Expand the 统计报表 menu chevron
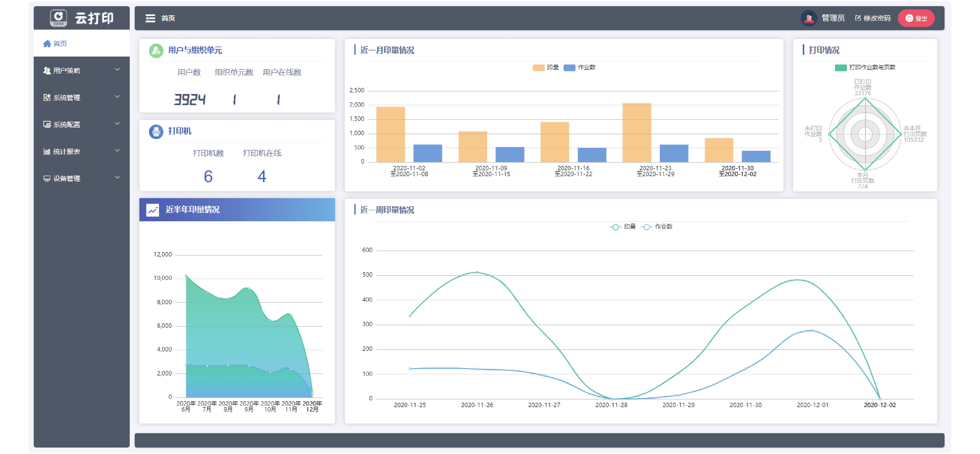 [x=117, y=151]
